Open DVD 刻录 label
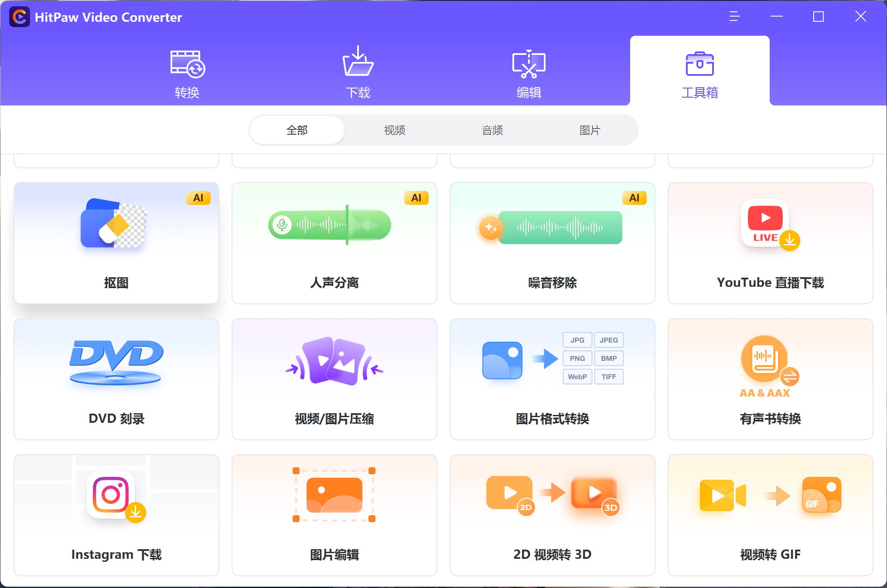The width and height of the screenshot is (887, 588). [x=116, y=419]
